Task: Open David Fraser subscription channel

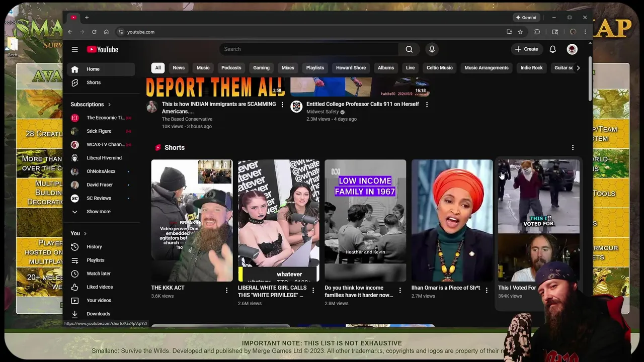Action: click(x=101, y=185)
